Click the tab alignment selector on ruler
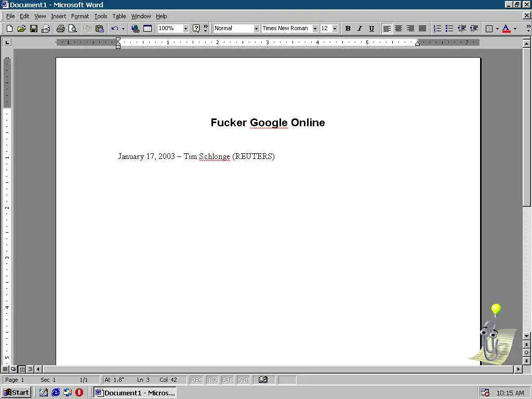532x399 pixels. click(x=7, y=43)
